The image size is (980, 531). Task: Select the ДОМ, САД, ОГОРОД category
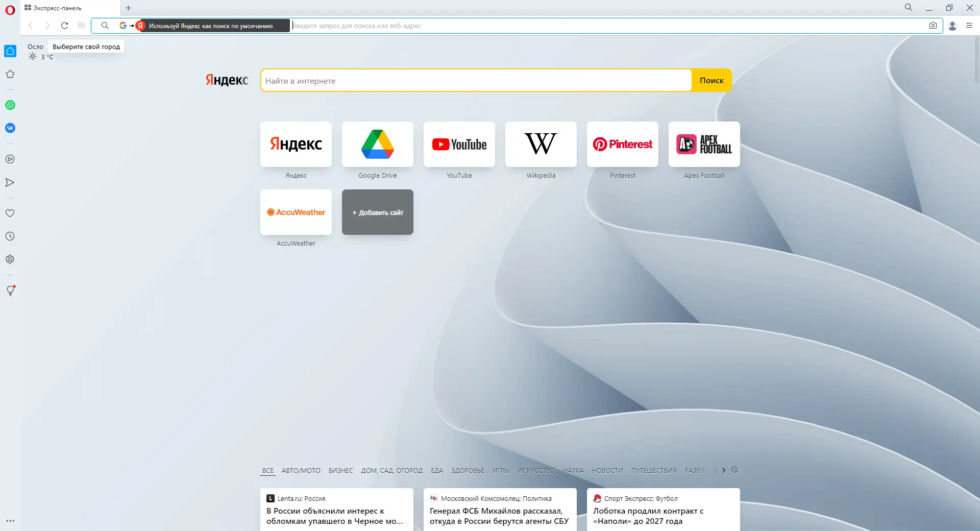(x=392, y=471)
